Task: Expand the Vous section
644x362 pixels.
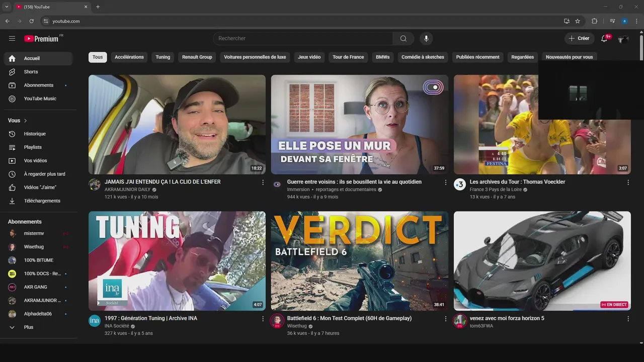Action: (x=18, y=121)
